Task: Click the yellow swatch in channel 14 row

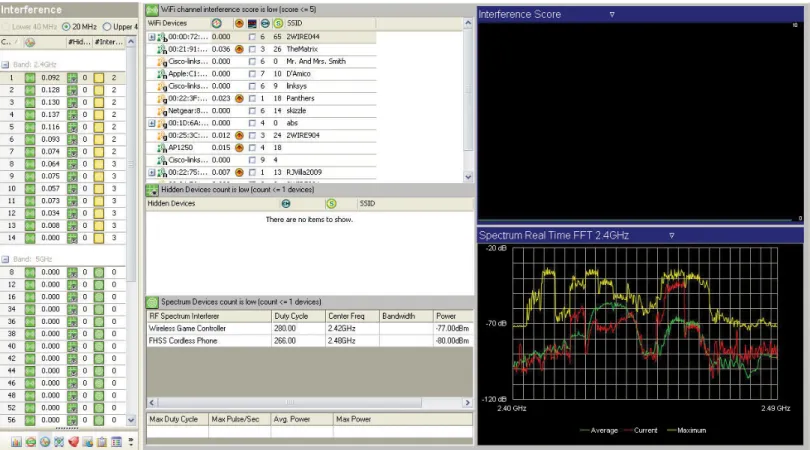Action: coord(99,238)
